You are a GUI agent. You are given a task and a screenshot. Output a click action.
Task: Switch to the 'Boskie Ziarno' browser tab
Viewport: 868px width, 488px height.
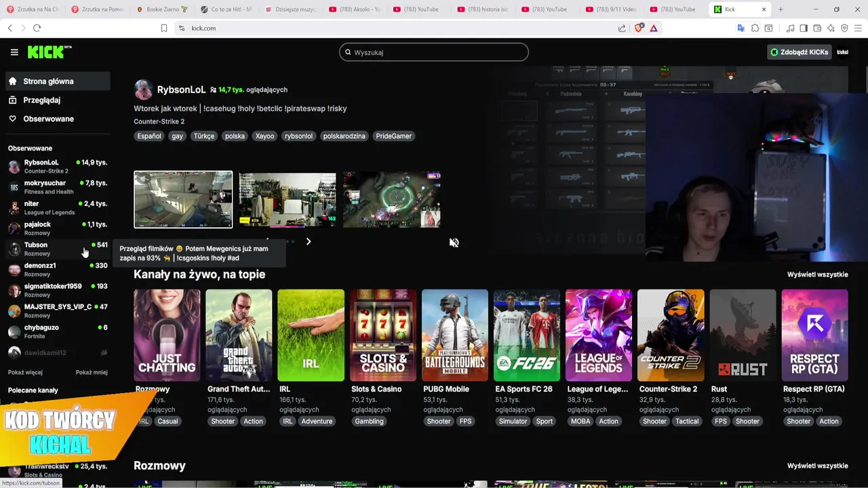(x=163, y=9)
